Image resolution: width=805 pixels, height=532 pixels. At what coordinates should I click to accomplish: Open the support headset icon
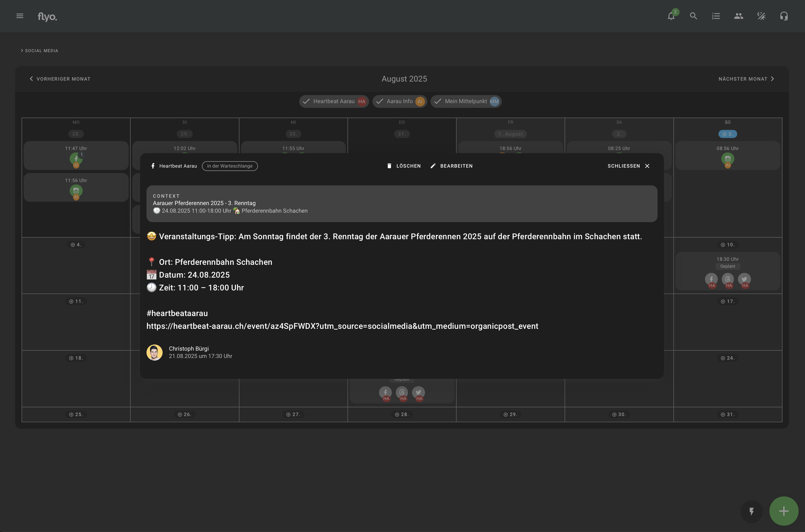[x=784, y=16]
